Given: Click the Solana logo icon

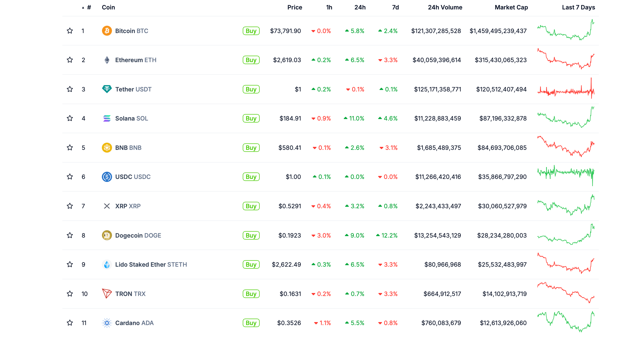Looking at the screenshot, I should 107,118.
